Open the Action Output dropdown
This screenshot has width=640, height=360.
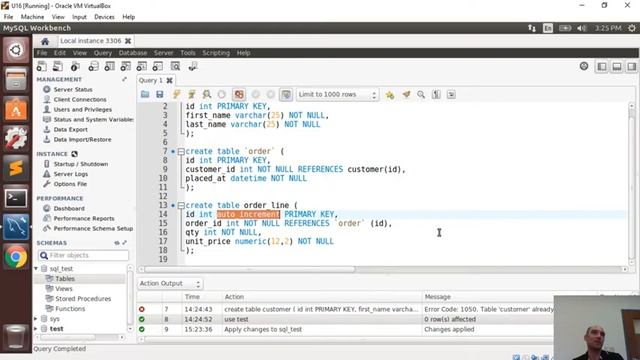(x=170, y=284)
